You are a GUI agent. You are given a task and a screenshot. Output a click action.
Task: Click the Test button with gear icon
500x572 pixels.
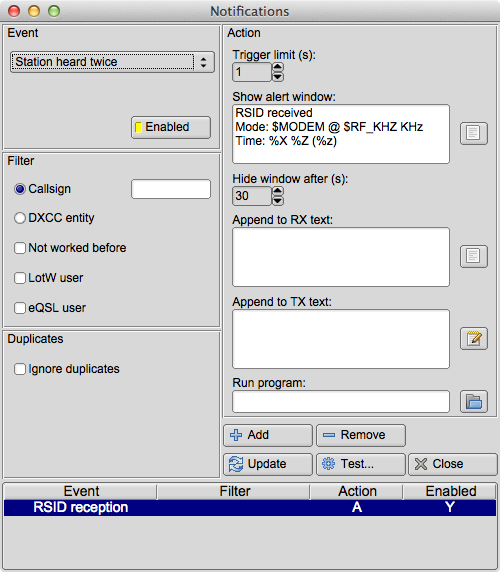tap(361, 464)
